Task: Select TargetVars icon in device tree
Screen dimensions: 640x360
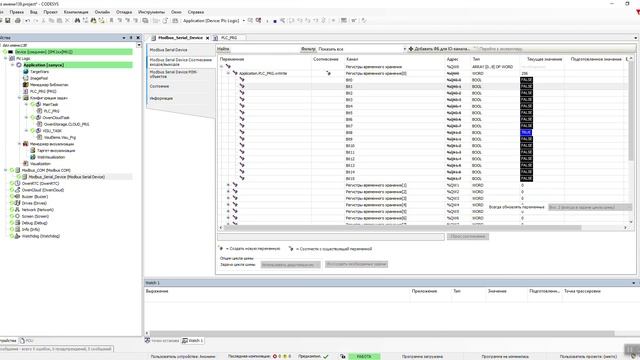Action: coord(26,71)
